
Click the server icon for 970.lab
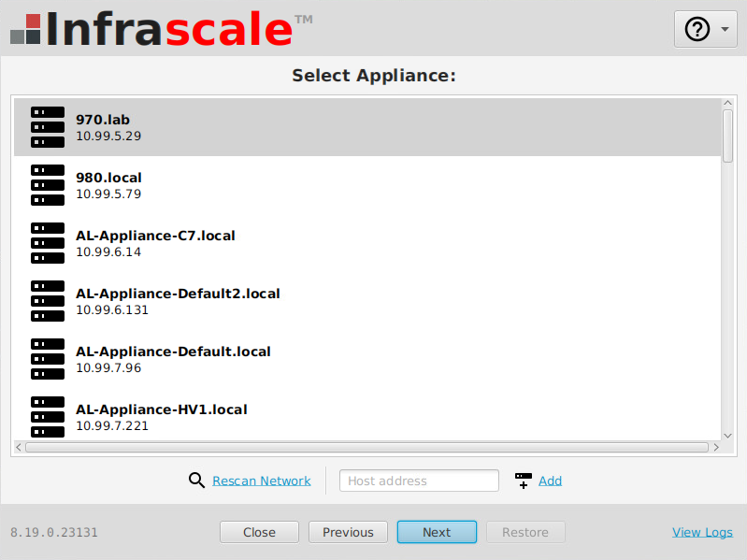coord(48,127)
